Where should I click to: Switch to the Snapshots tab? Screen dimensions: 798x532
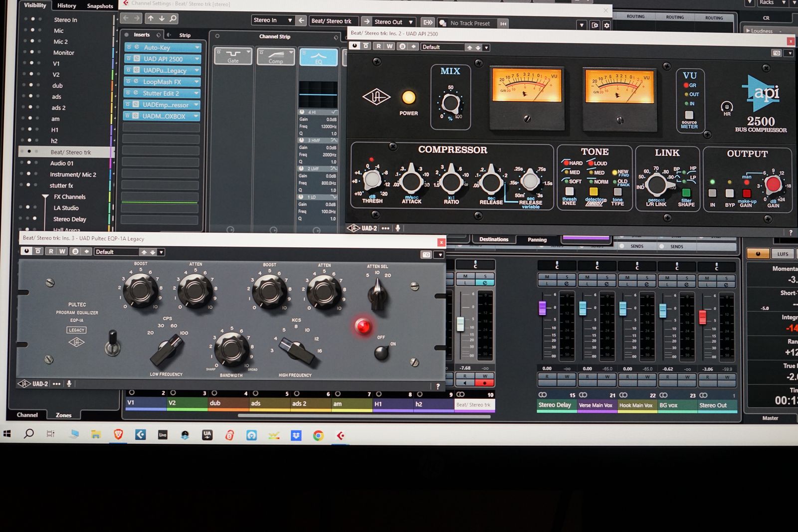tap(100, 6)
